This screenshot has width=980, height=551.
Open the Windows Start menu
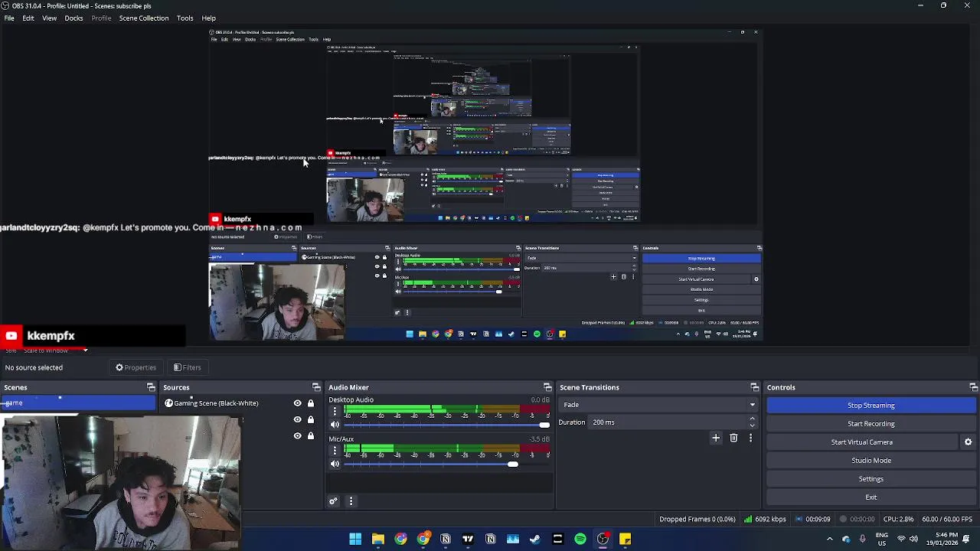click(355, 540)
